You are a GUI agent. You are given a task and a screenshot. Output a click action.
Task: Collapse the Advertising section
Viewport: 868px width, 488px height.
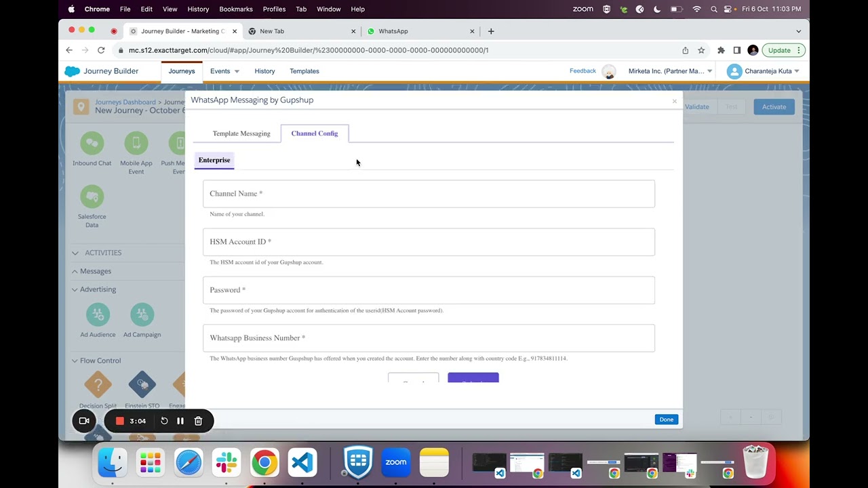(75, 289)
